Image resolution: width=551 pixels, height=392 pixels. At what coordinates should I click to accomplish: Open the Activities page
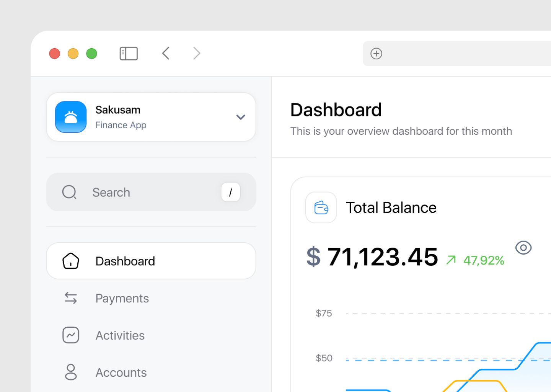coord(120,335)
